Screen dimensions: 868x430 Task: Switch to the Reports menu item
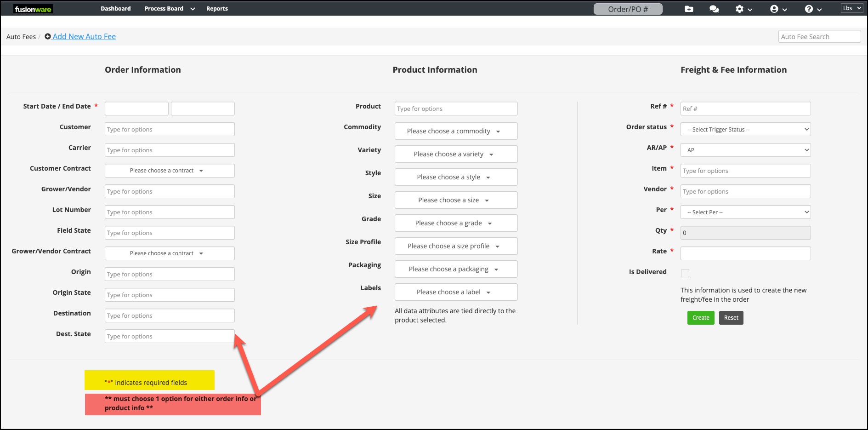[x=217, y=8]
